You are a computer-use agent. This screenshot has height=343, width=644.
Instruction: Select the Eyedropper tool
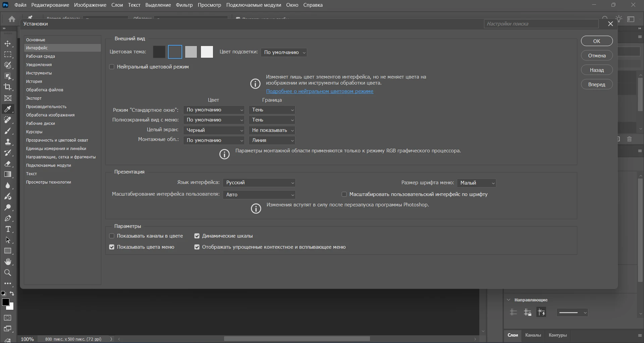click(8, 109)
